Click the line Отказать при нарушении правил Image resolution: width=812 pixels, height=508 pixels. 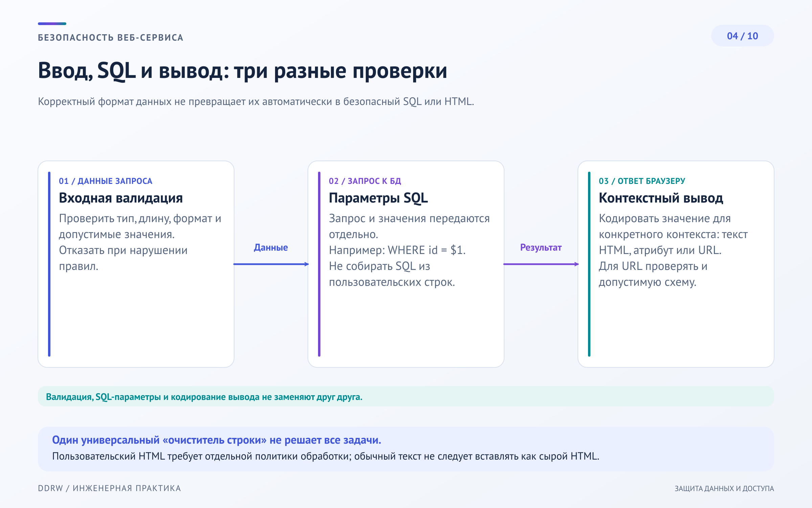click(x=123, y=258)
